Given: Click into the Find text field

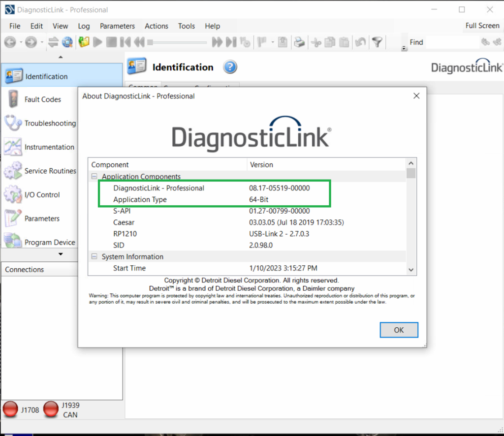Looking at the screenshot, I should click(x=452, y=42).
